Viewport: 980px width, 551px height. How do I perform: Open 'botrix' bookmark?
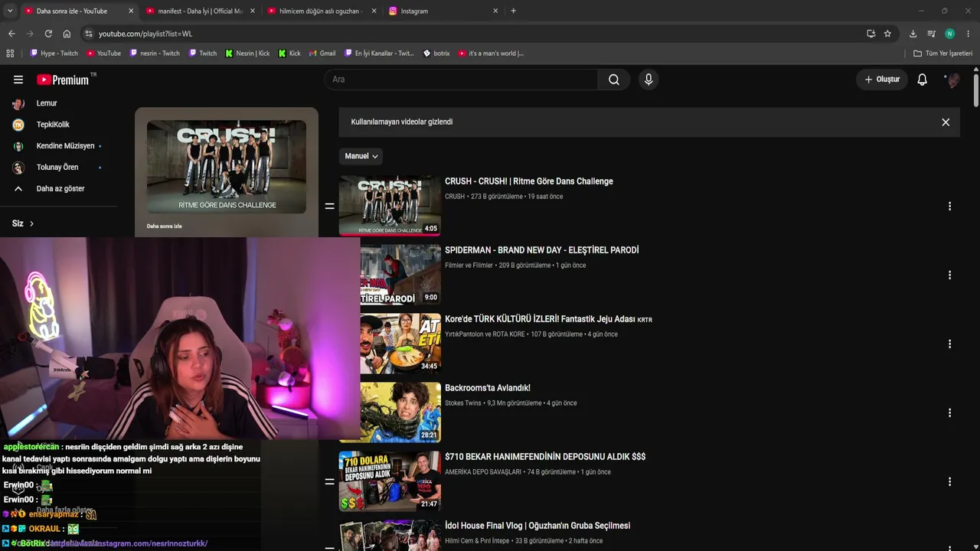[x=436, y=54]
